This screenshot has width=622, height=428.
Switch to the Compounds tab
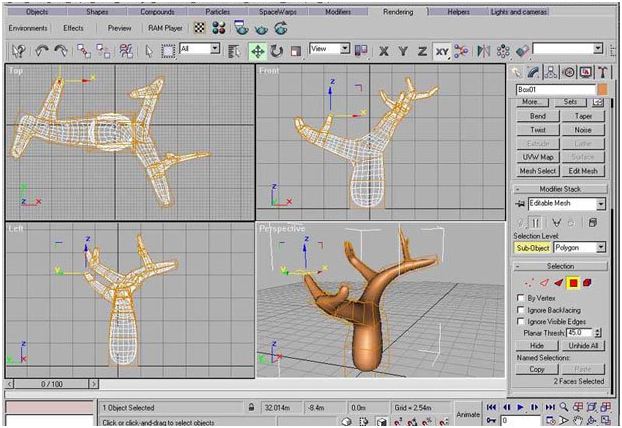tap(157, 12)
